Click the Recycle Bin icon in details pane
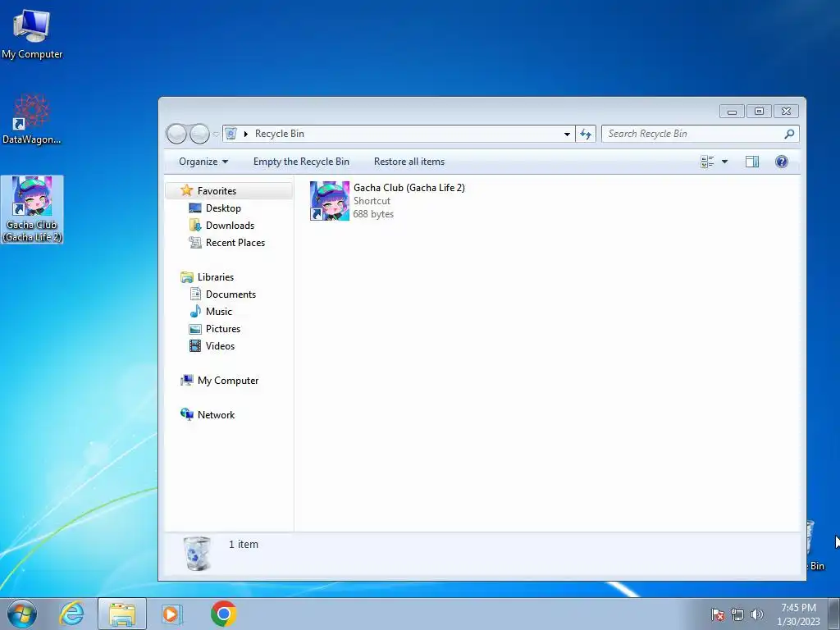This screenshot has height=630, width=840. [x=197, y=554]
